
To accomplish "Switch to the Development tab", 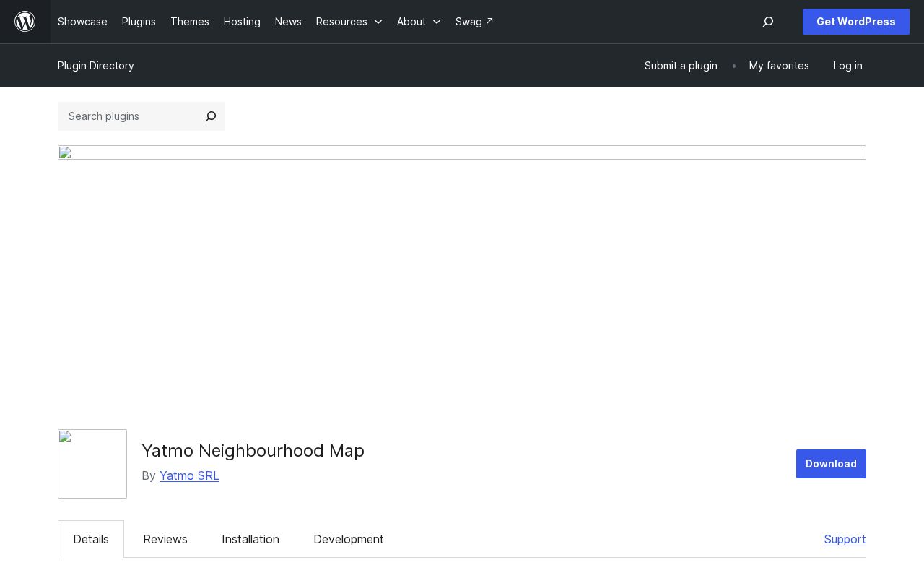I will tap(349, 539).
